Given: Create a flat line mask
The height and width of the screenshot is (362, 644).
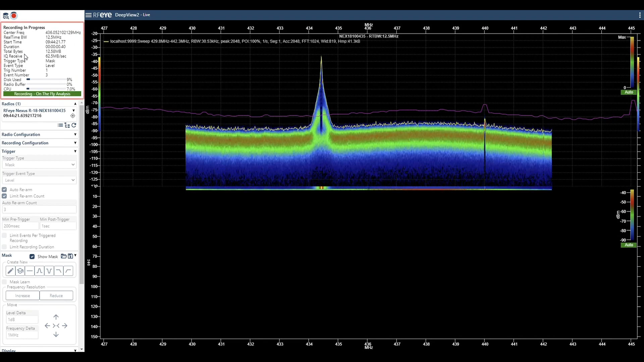Looking at the screenshot, I should pyautogui.click(x=30, y=271).
